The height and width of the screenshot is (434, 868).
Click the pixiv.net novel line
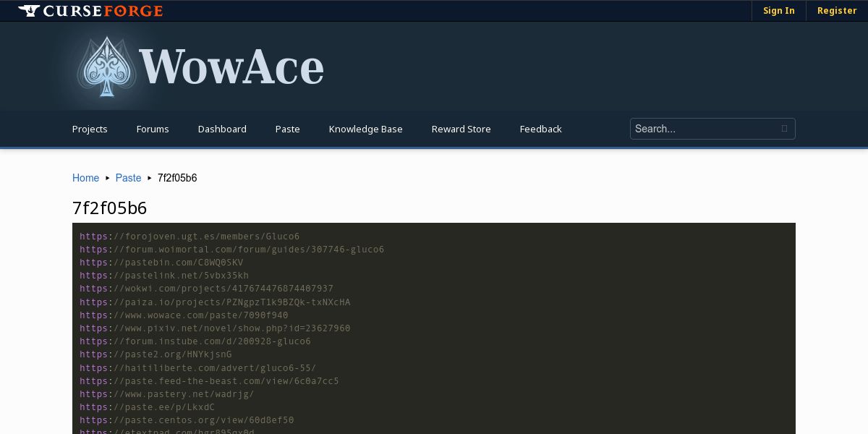coord(215,328)
